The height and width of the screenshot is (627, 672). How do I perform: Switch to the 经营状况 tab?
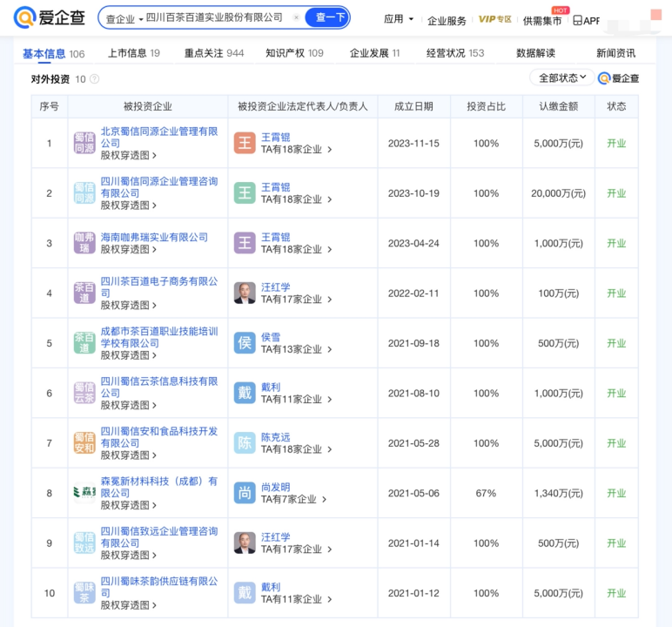pos(455,53)
